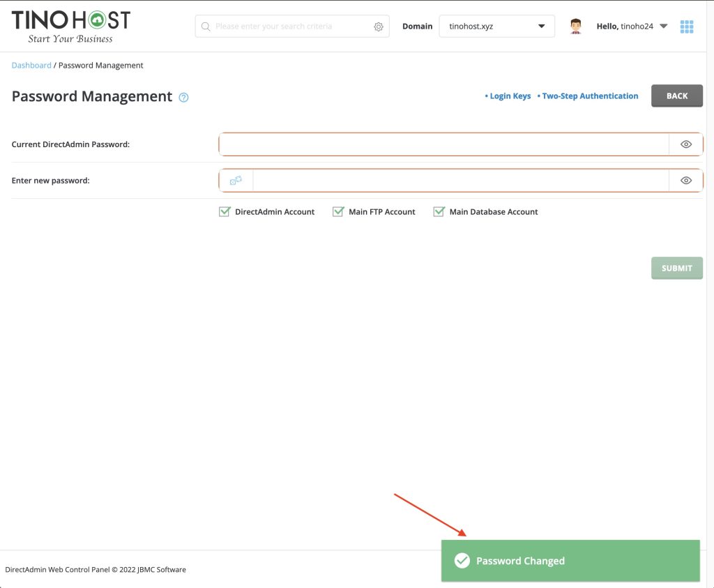Focus the Enter new password field
Image resolution: width=714 pixels, height=588 pixels.
pyautogui.click(x=461, y=181)
